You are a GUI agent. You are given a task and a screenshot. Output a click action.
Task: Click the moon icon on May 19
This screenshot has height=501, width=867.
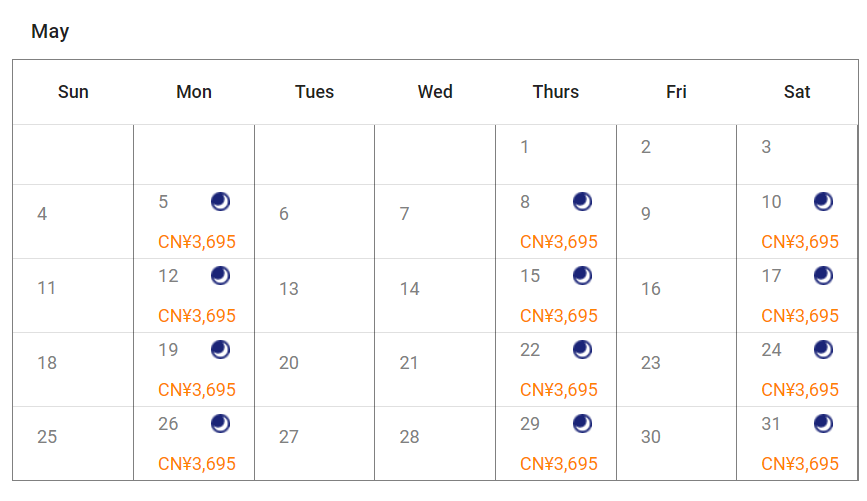(221, 350)
